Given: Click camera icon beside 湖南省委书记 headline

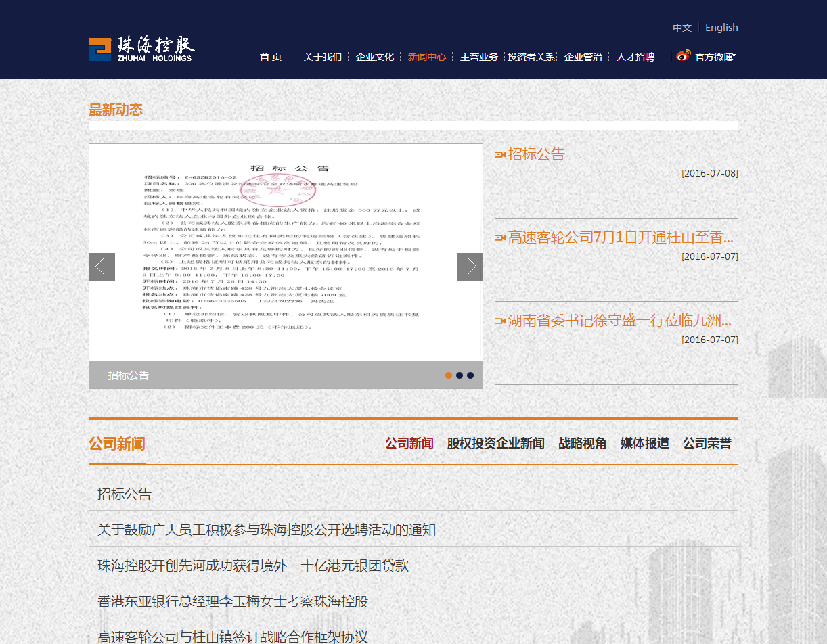Looking at the screenshot, I should [500, 321].
